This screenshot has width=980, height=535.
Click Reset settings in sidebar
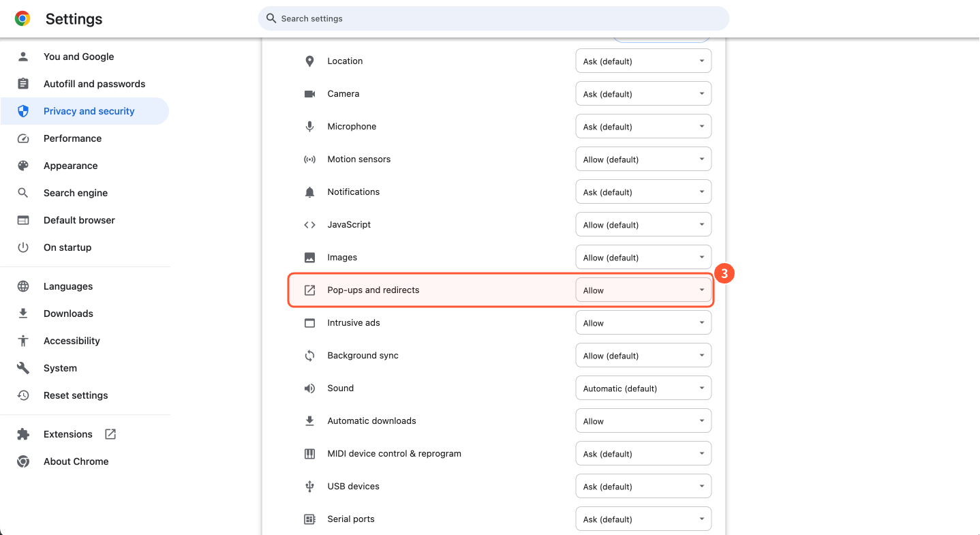coord(76,395)
